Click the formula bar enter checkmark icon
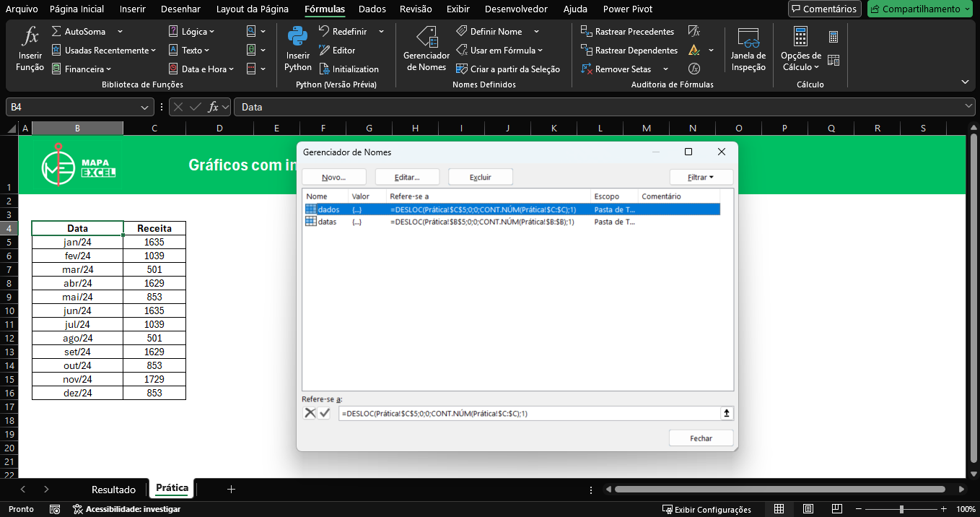This screenshot has width=980, height=517. (195, 107)
